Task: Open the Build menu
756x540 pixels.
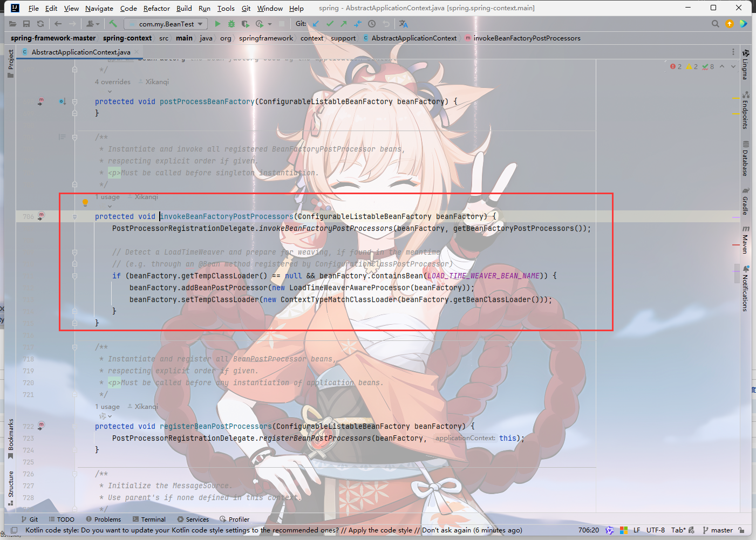Action: tap(184, 8)
